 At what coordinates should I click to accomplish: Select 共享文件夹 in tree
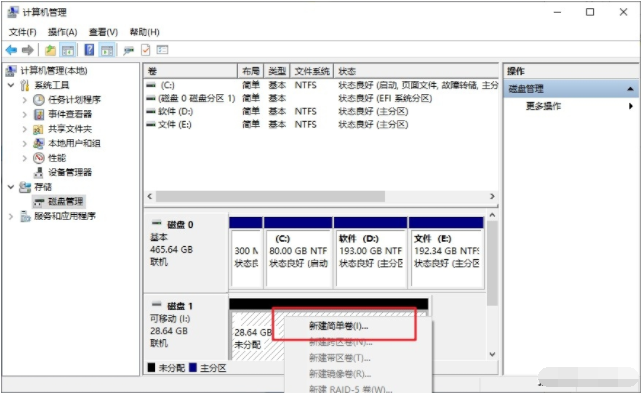[70, 129]
